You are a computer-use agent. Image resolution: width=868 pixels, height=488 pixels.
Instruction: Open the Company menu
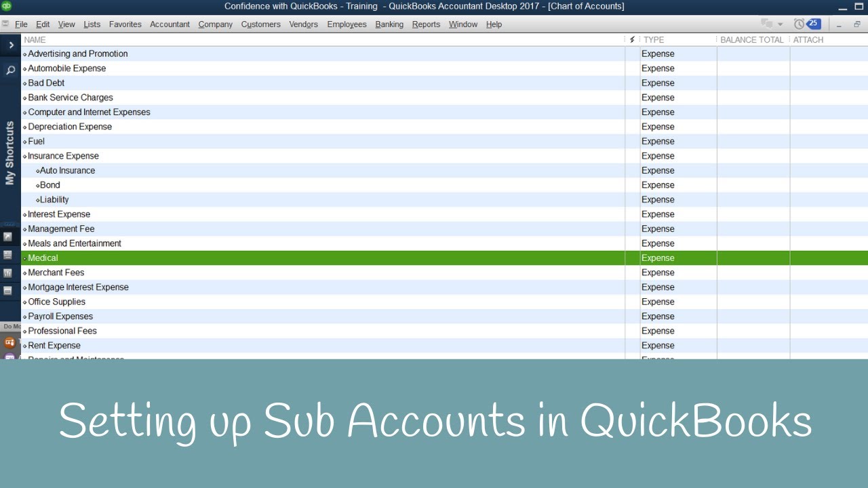click(216, 24)
